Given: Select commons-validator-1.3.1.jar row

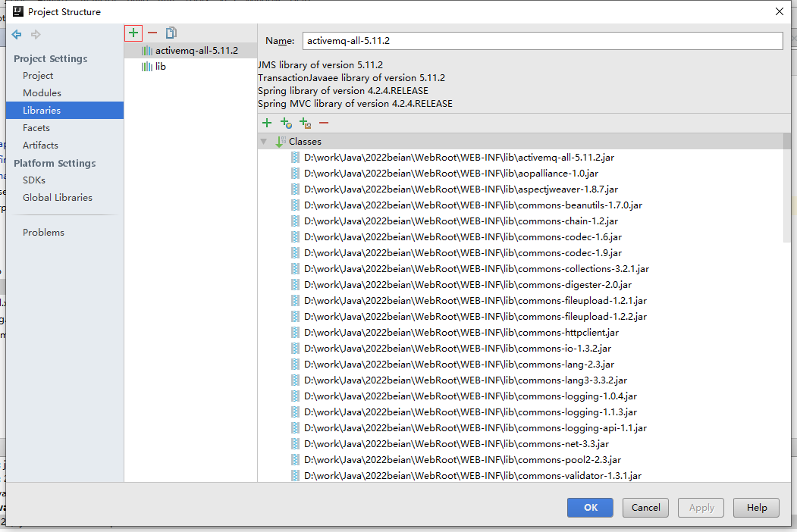Looking at the screenshot, I should pyautogui.click(x=520, y=476).
